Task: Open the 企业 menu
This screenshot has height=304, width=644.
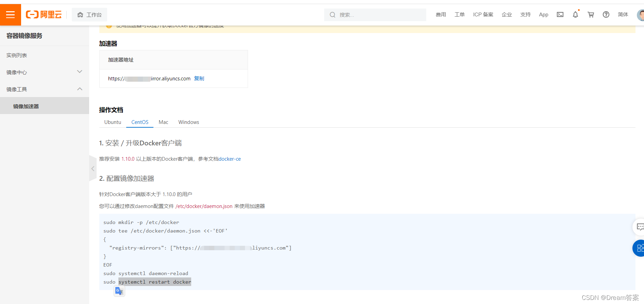Action: [x=507, y=15]
